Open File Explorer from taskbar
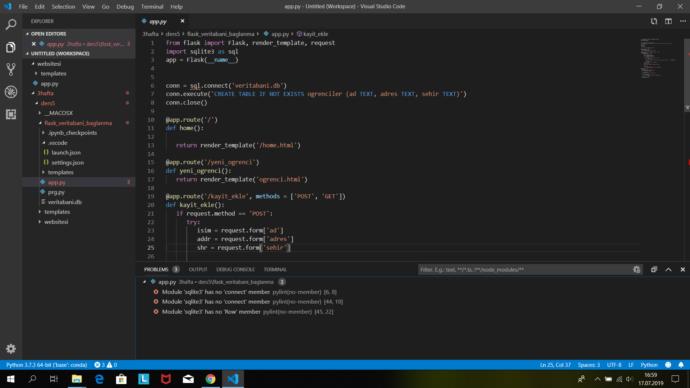Screen dimensions: 690x388 (77, 379)
